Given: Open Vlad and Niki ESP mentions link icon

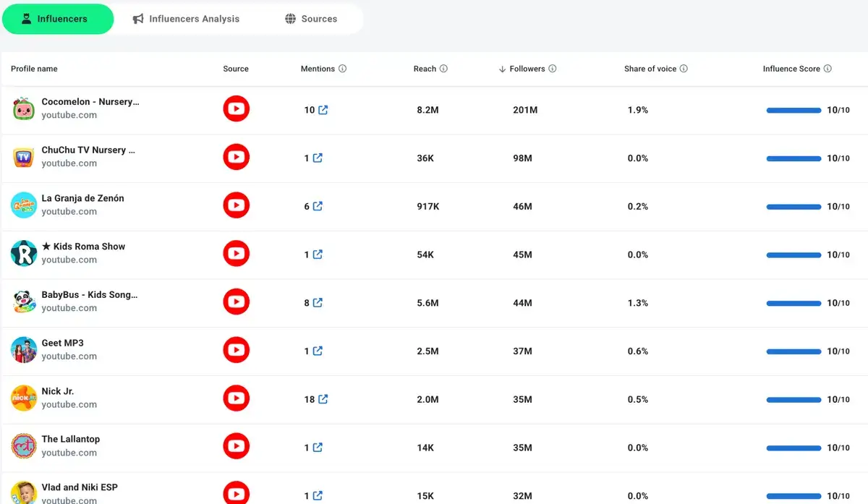Looking at the screenshot, I should click(x=318, y=495).
